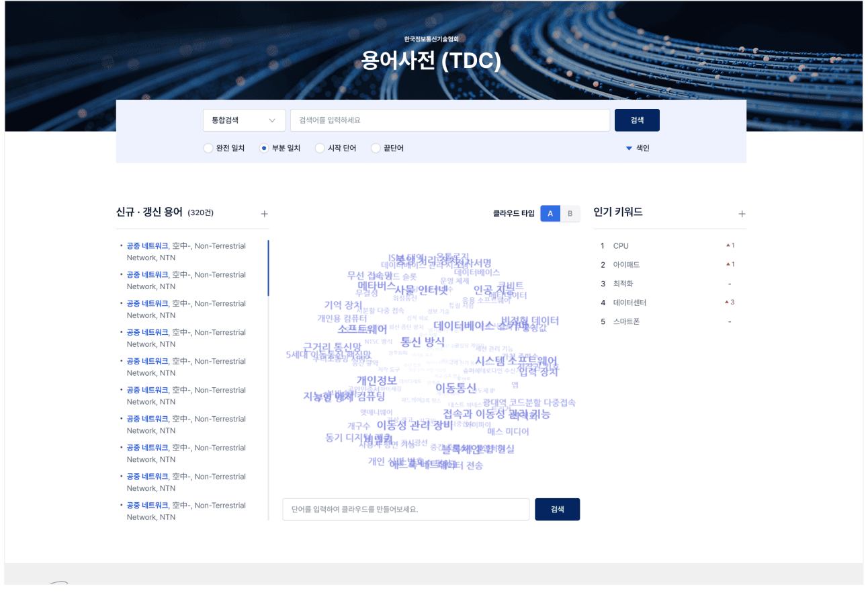Click the blue triangle icon next to 색인
Viewport: 868px width, 593px height.
[x=629, y=148]
